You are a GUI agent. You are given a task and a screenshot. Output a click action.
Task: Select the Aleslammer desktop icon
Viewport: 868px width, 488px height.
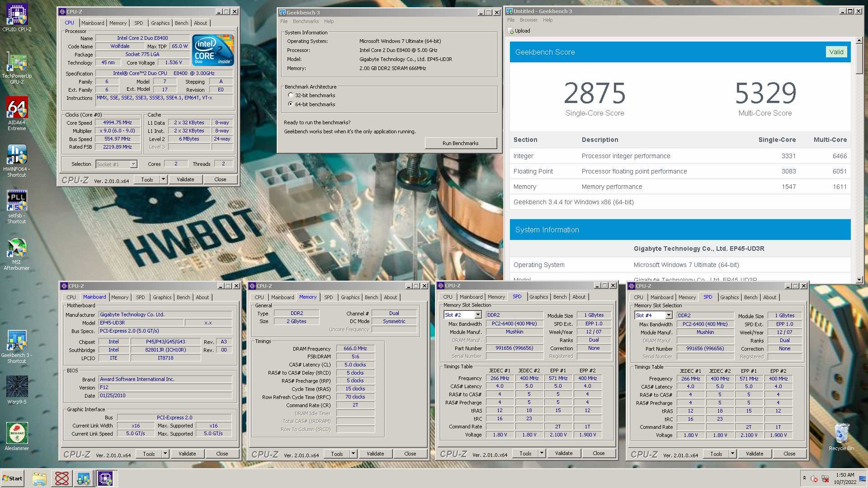point(17,436)
